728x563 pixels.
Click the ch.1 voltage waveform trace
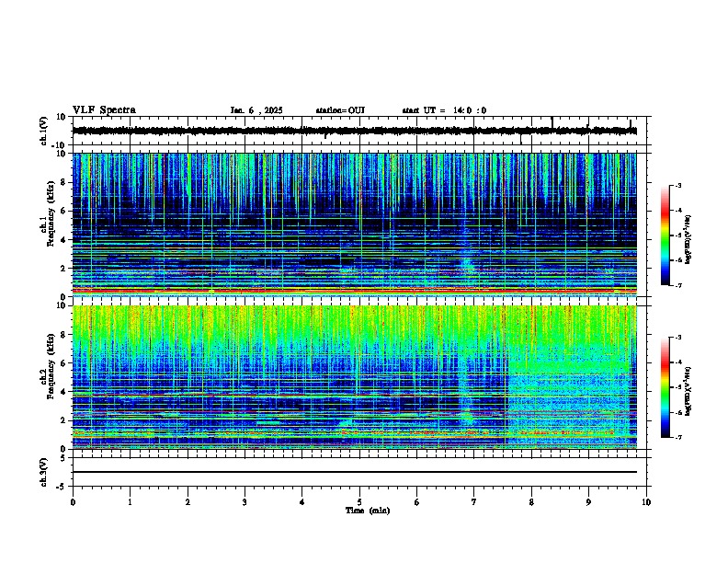click(355, 131)
